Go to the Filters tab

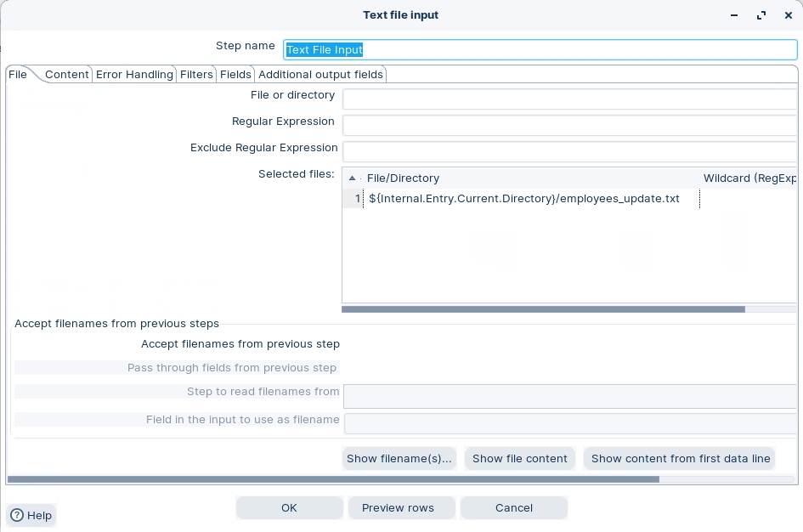(196, 75)
